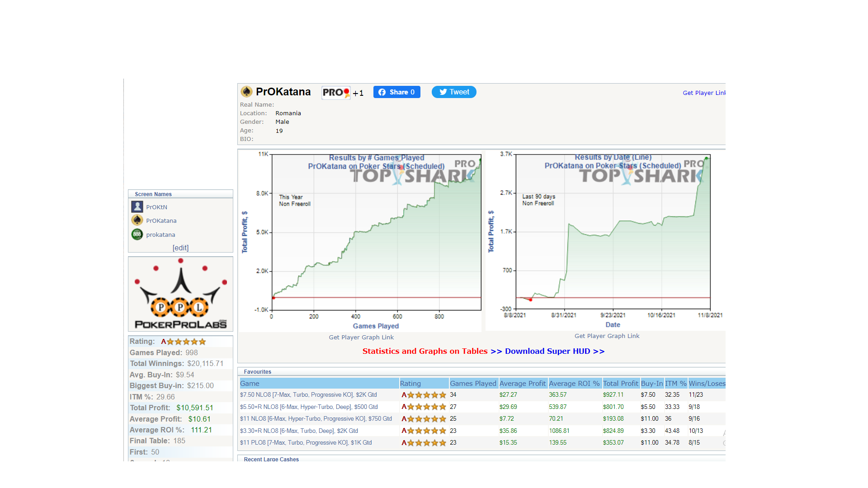Open $11 PLO8 7-Max Turbo Progressive KO game

click(306, 443)
